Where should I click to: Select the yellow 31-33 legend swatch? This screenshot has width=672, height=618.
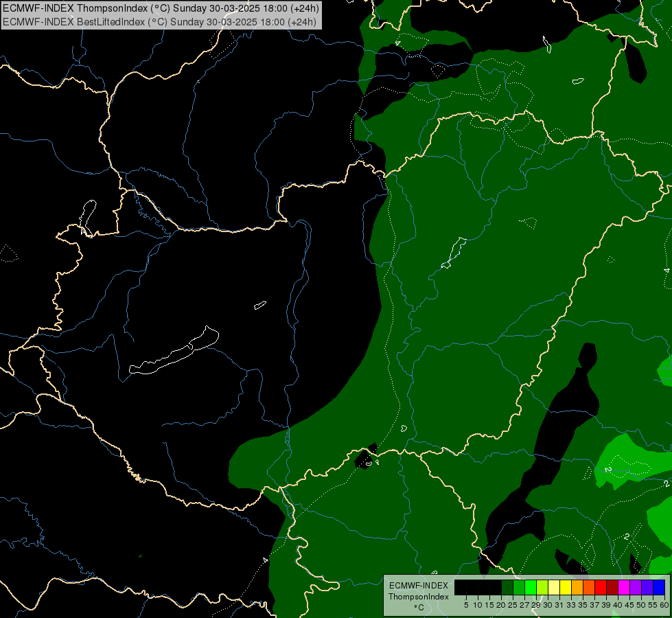pos(566,587)
